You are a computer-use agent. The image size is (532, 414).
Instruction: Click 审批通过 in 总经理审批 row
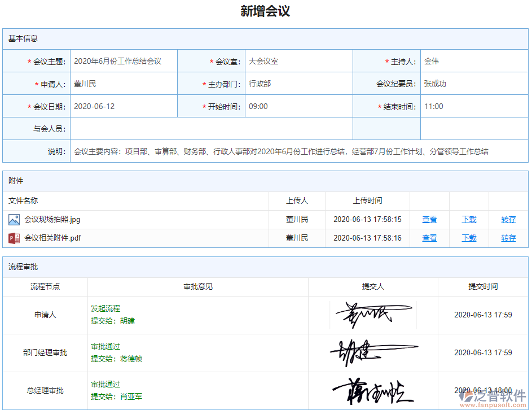(x=105, y=384)
